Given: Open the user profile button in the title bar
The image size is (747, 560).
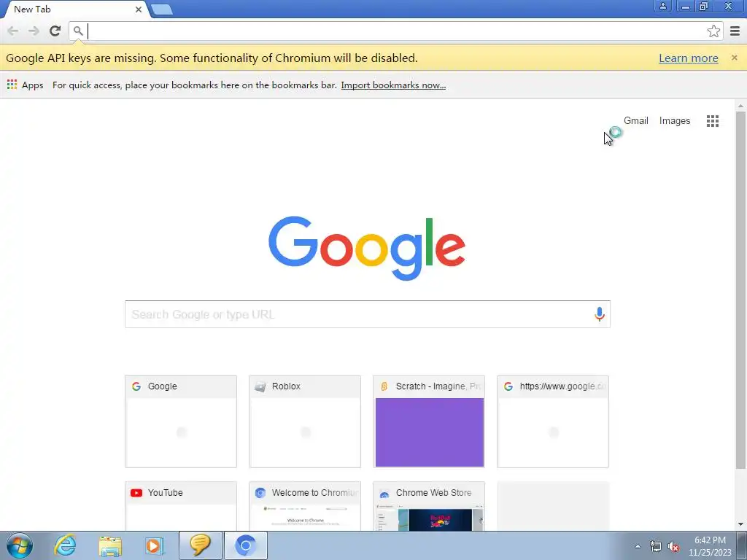Looking at the screenshot, I should point(662,6).
